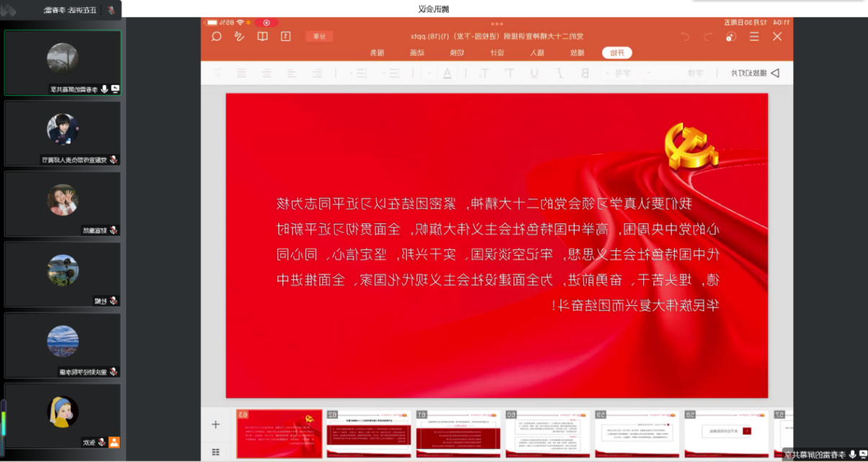Open the round icon next to the hamburger menu
868x462 pixels.
pyautogui.click(x=731, y=37)
